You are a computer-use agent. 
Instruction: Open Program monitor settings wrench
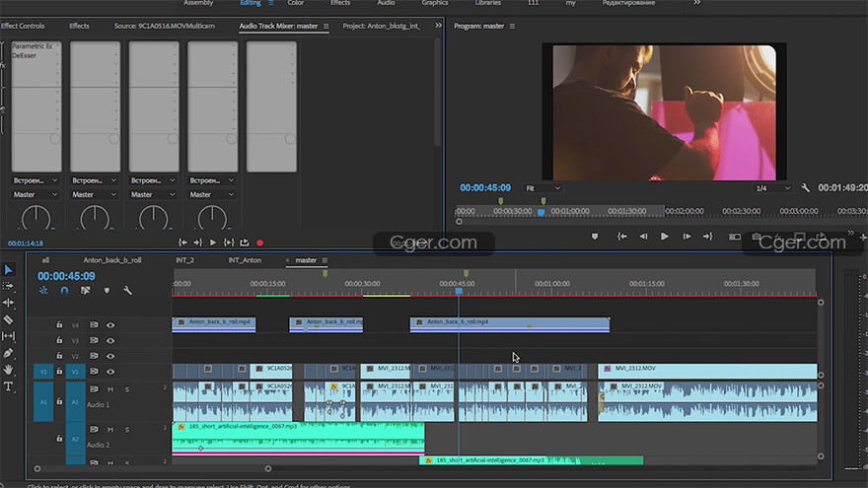(806, 188)
